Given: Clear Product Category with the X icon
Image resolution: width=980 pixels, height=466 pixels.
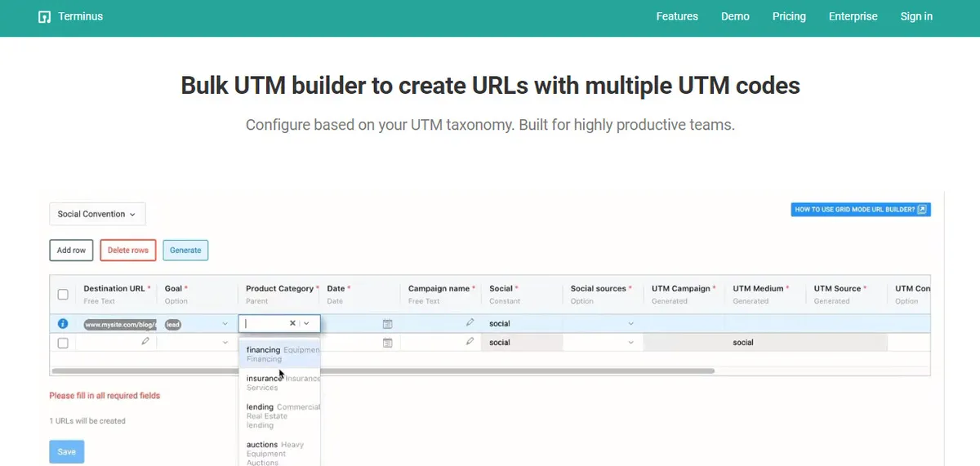Looking at the screenshot, I should point(292,324).
